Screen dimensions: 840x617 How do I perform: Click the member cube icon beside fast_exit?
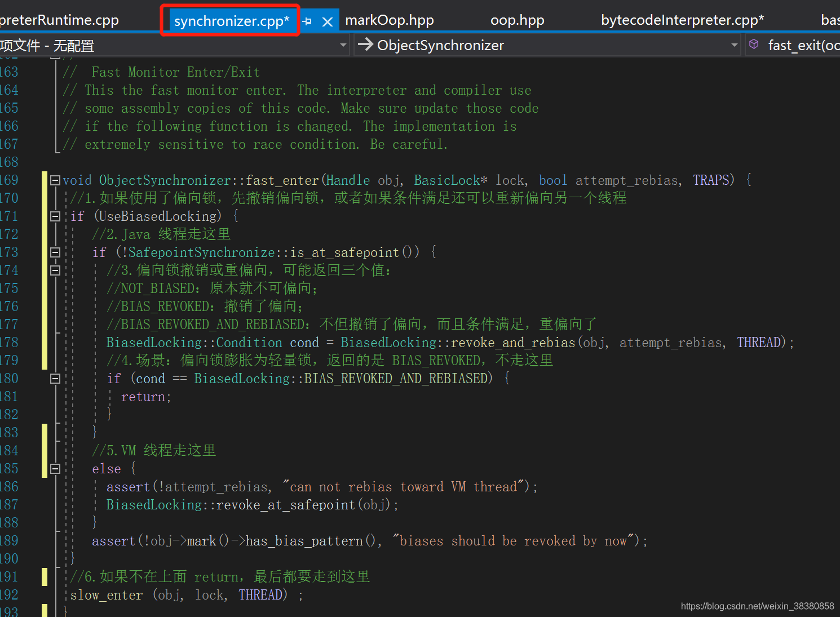754,44
